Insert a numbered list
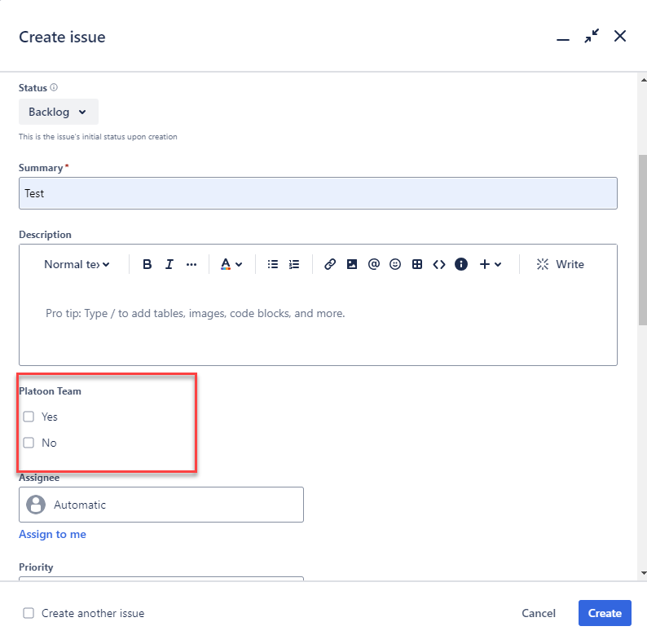The width and height of the screenshot is (647, 644). 294,264
